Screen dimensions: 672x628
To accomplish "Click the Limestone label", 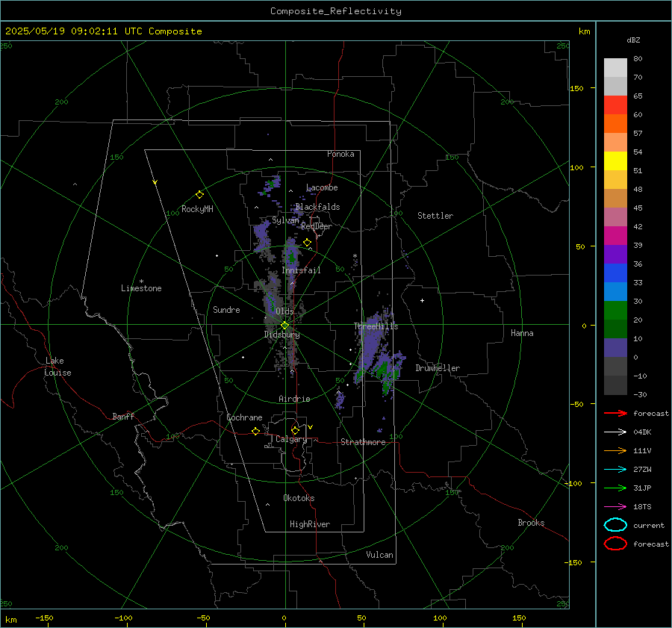I will point(141,288).
